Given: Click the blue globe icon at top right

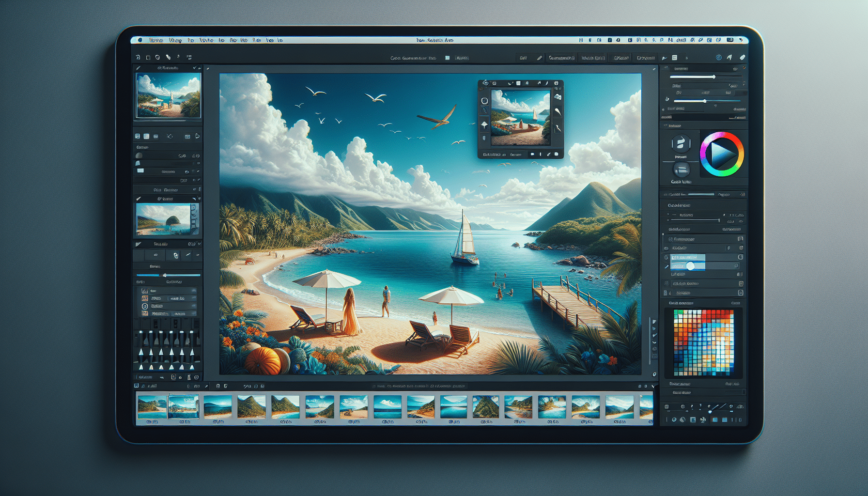Looking at the screenshot, I should (718, 58).
